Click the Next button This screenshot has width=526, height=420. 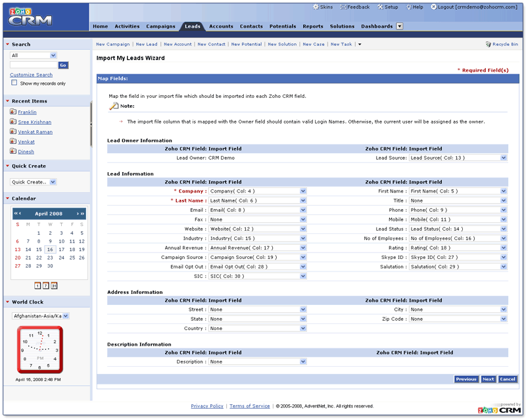pyautogui.click(x=488, y=379)
